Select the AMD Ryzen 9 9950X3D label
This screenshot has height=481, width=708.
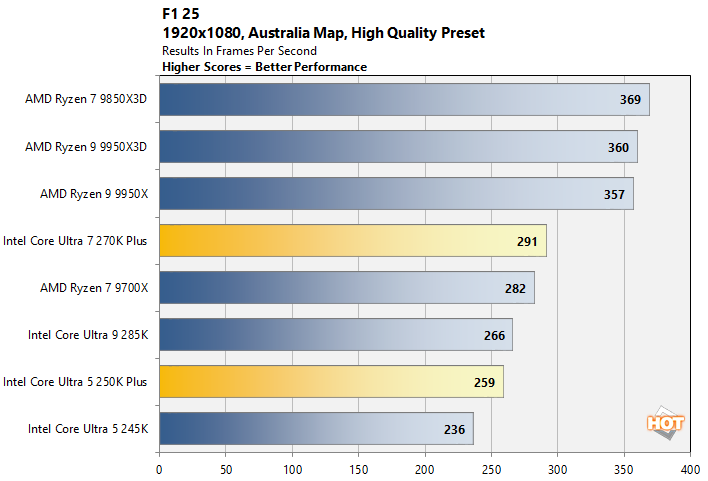pyautogui.click(x=86, y=147)
